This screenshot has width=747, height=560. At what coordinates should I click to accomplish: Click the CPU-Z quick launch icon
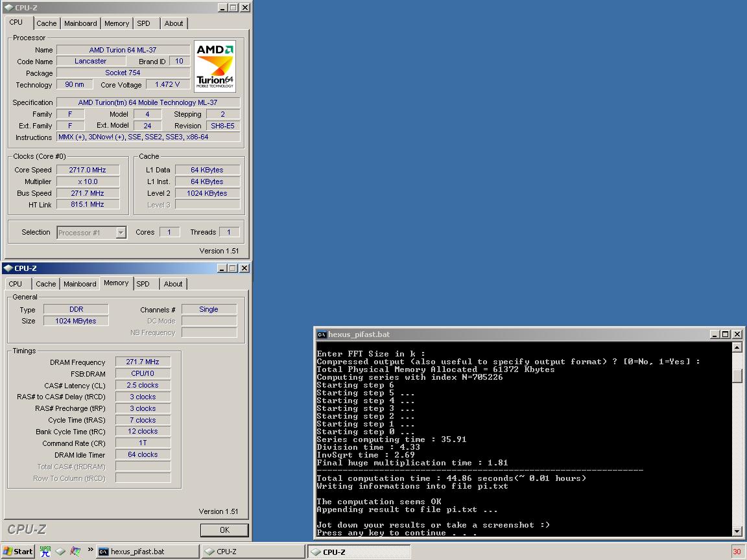tap(60, 552)
